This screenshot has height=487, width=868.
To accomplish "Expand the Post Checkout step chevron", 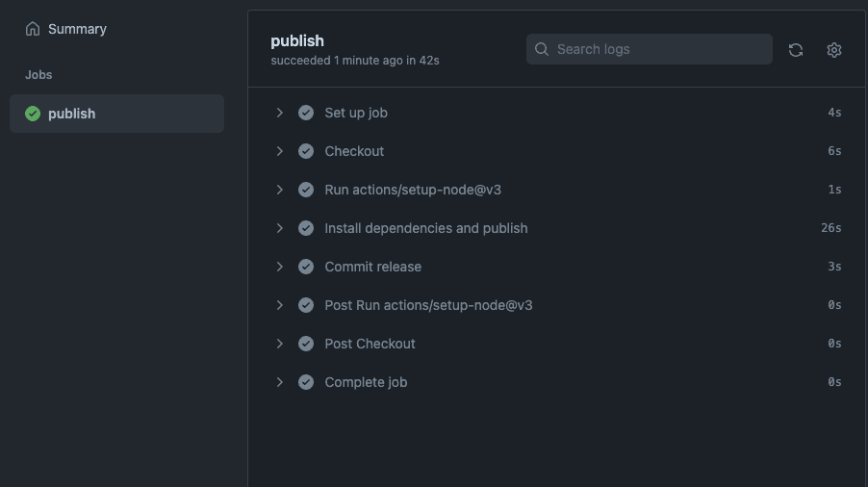I will [x=280, y=344].
